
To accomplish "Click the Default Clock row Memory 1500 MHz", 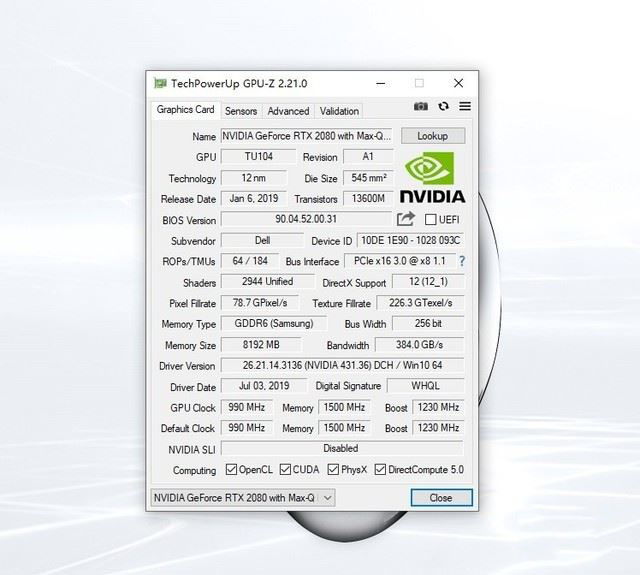I will click(344, 428).
